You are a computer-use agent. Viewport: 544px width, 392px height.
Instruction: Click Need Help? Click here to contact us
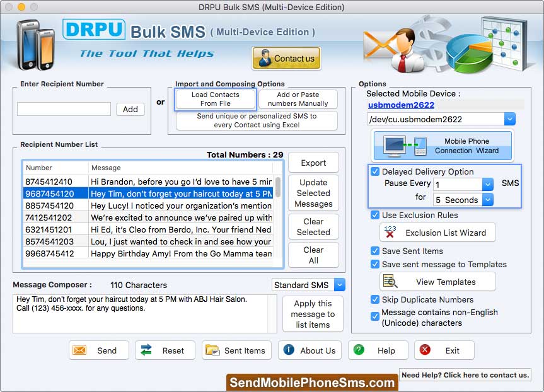[x=465, y=374]
